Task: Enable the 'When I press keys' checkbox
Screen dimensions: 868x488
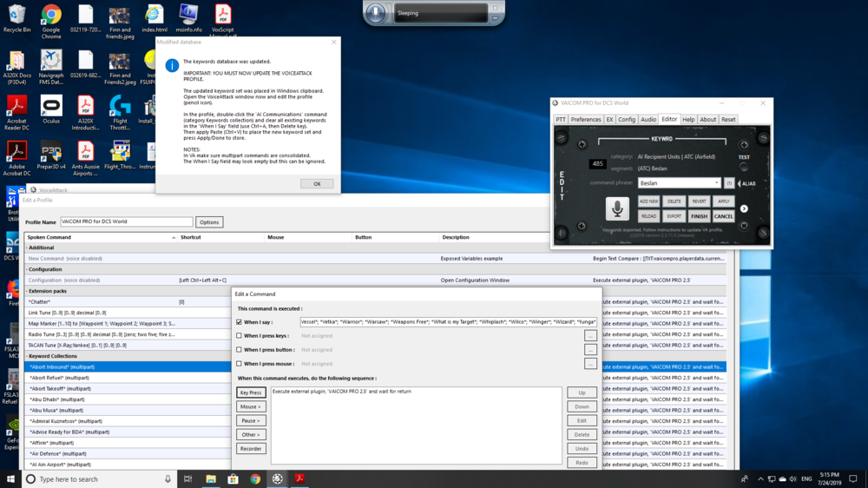Action: click(240, 336)
